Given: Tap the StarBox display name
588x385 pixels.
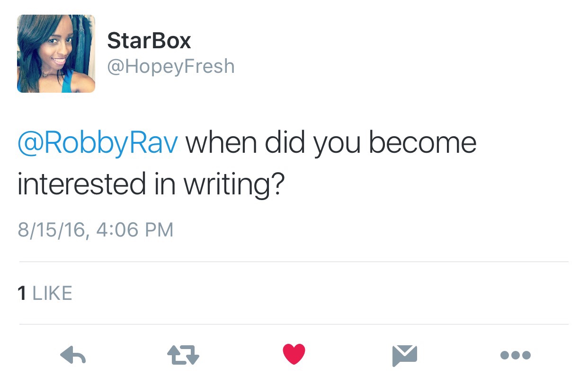Looking at the screenshot, I should pos(149,41).
